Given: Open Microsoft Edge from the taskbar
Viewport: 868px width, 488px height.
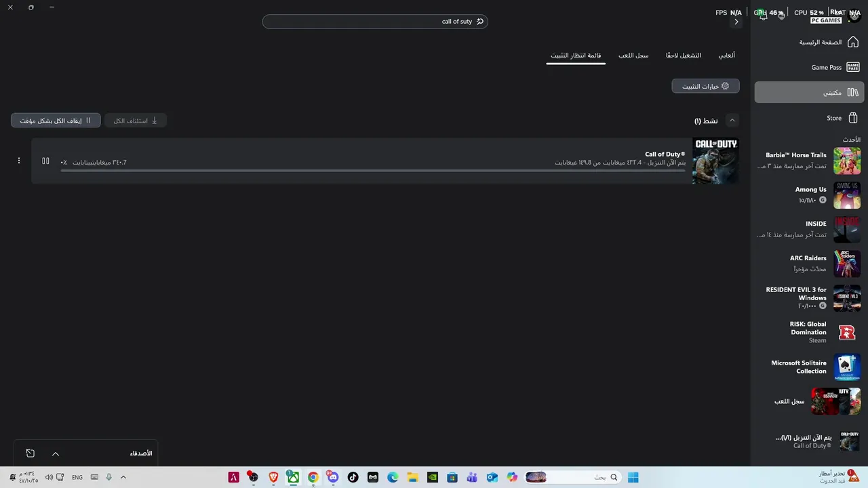Looking at the screenshot, I should pos(393,477).
